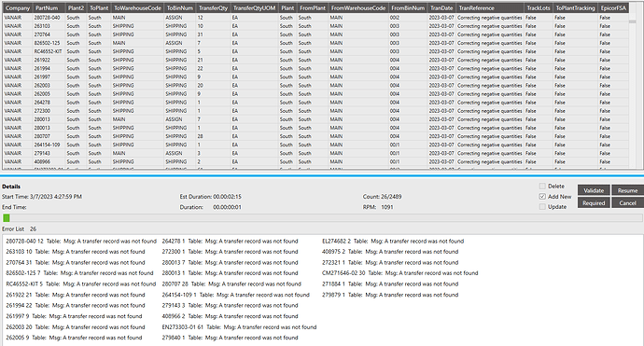Click the Resume button
Screen dimensions: 644x346
point(627,190)
